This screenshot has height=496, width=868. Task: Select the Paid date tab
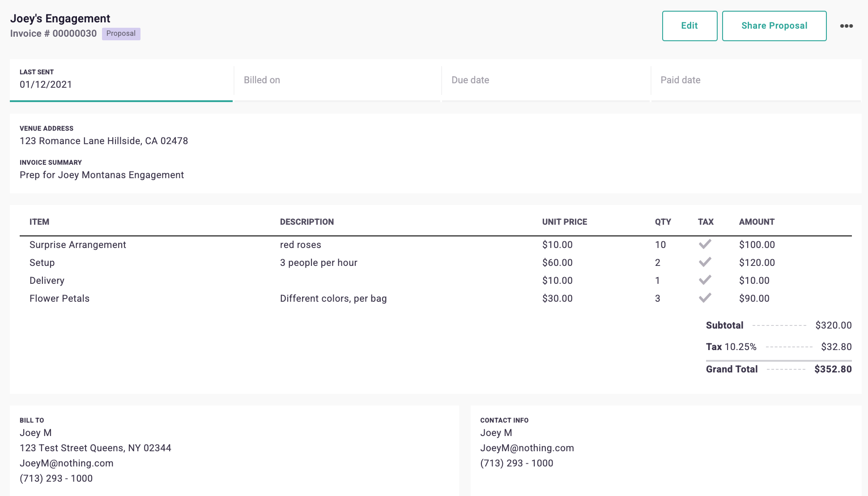pos(756,80)
